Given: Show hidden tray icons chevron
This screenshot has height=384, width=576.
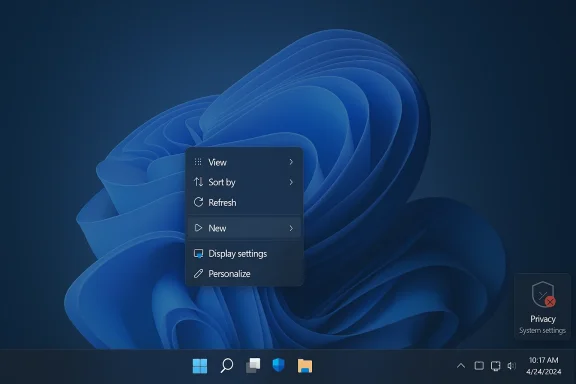Looking at the screenshot, I should pos(461,366).
